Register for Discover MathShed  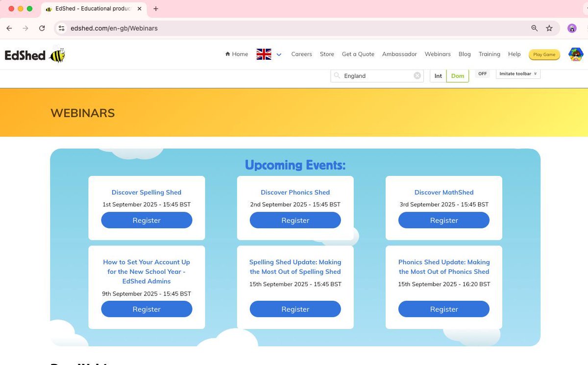tap(444, 220)
